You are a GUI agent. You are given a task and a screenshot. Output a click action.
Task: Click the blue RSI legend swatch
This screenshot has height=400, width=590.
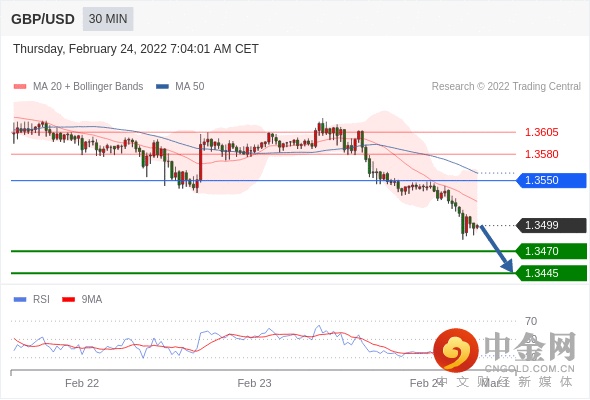pyautogui.click(x=20, y=300)
